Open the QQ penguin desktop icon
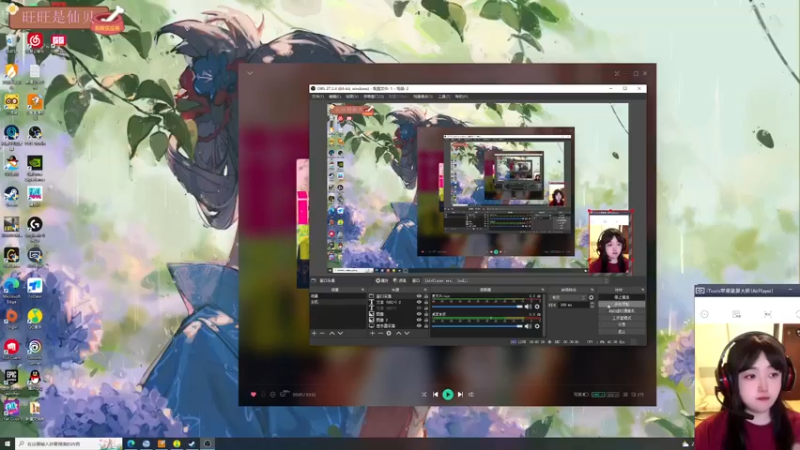 click(35, 378)
